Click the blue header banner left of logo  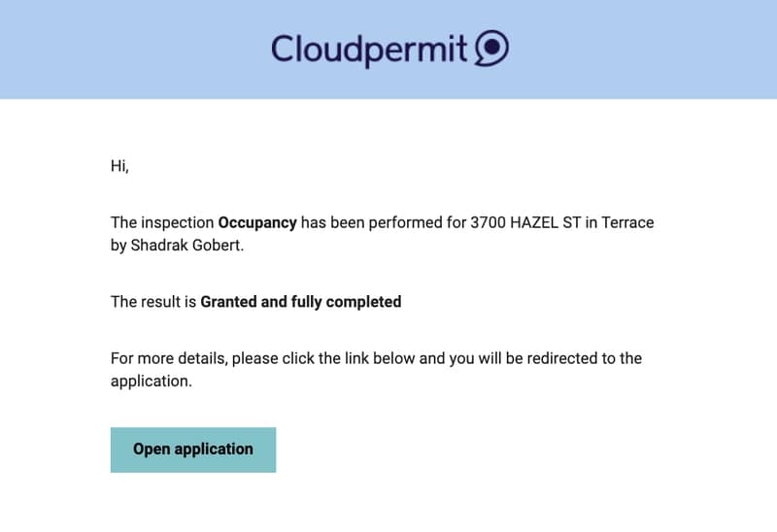point(135,50)
